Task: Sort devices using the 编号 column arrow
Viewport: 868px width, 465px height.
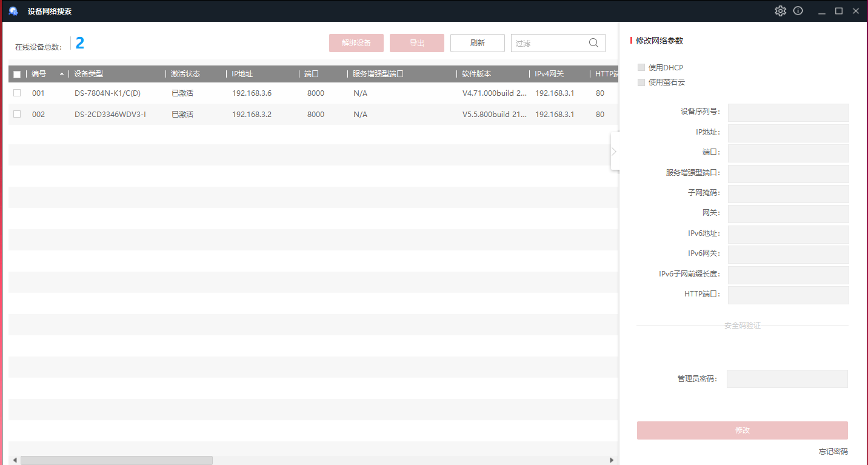Action: [x=61, y=74]
